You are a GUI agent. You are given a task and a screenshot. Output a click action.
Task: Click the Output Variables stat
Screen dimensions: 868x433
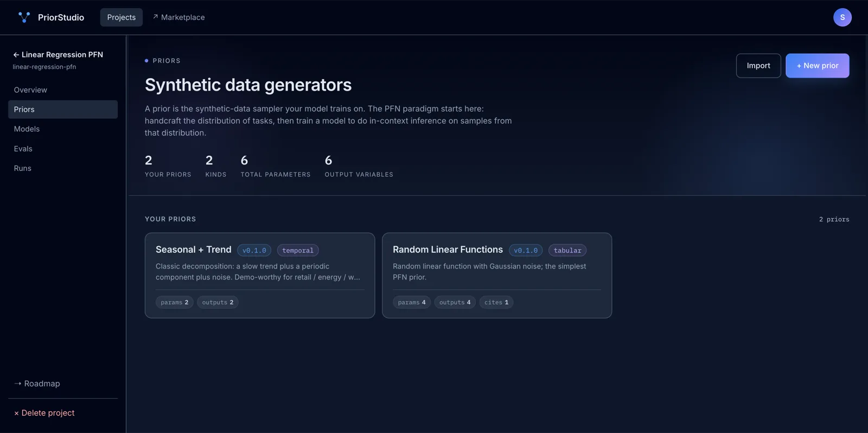pyautogui.click(x=359, y=166)
